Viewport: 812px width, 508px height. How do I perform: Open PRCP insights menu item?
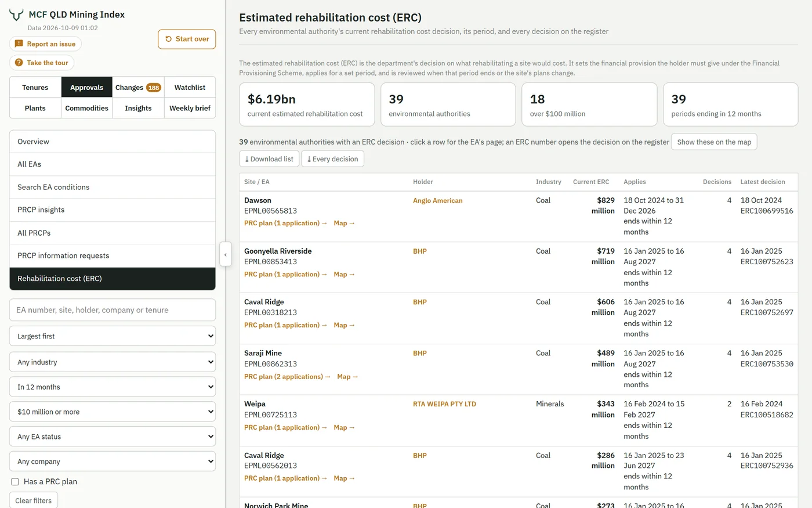113,210
